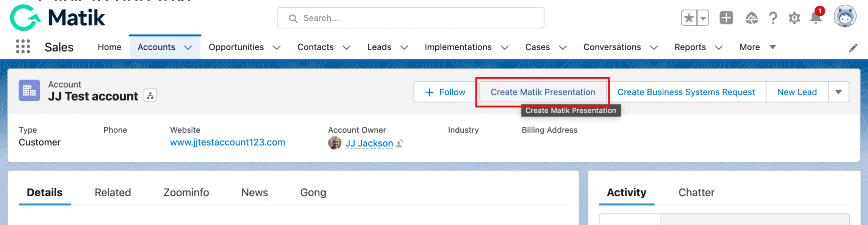Open the Leads nav tab
This screenshot has height=225, width=868.
[379, 47]
